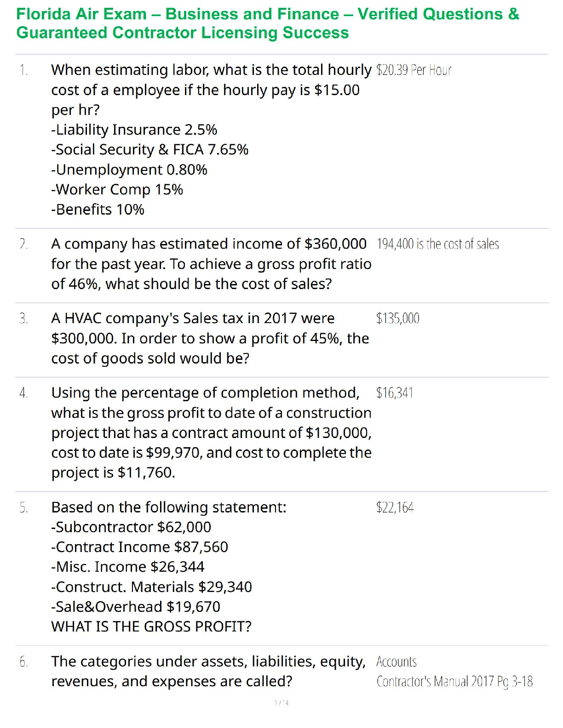This screenshot has height=728, width=563.
Task: Click the '$135,000' answer text
Action: [397, 318]
